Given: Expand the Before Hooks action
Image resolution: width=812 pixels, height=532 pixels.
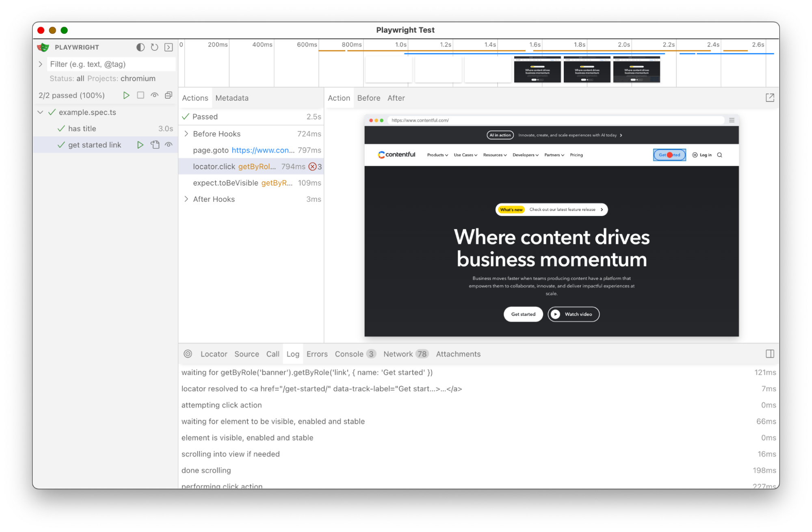Looking at the screenshot, I should (x=186, y=134).
